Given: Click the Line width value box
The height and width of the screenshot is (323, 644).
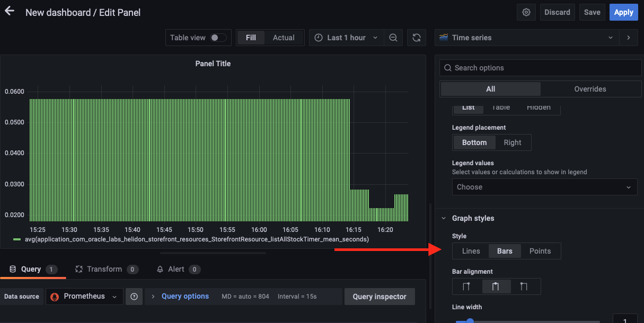Looking at the screenshot, I should click(x=625, y=319).
